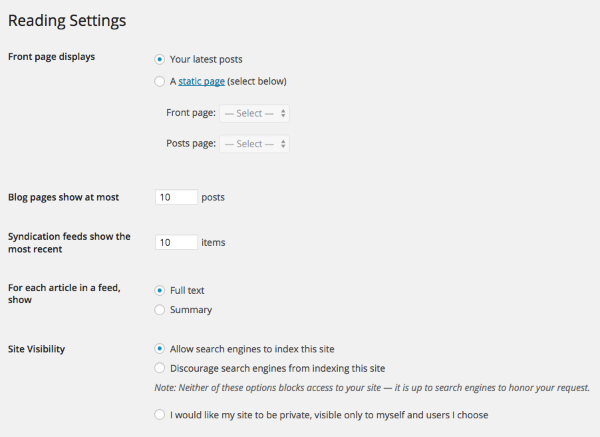Click the "Posts page:" dropdown label
600x437 pixels.
point(191,144)
